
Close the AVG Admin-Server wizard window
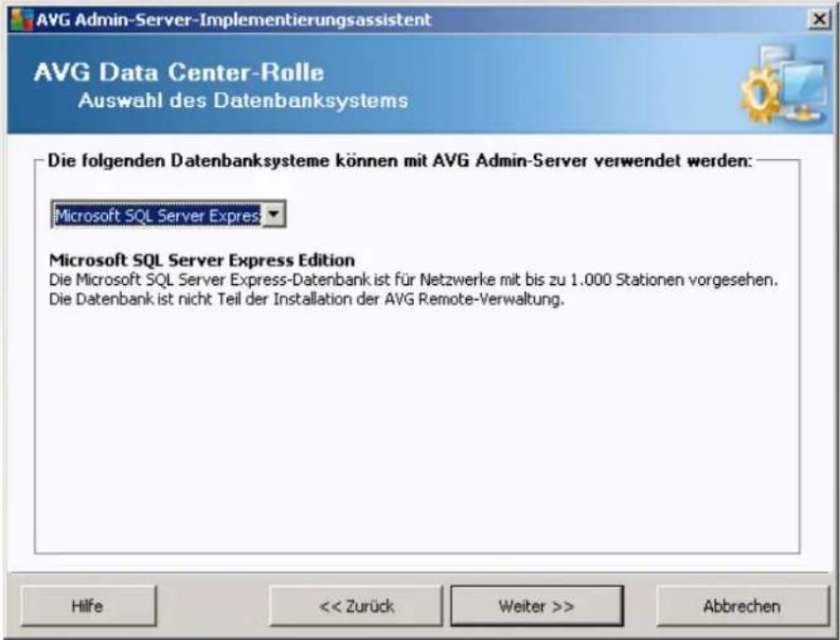point(819,19)
